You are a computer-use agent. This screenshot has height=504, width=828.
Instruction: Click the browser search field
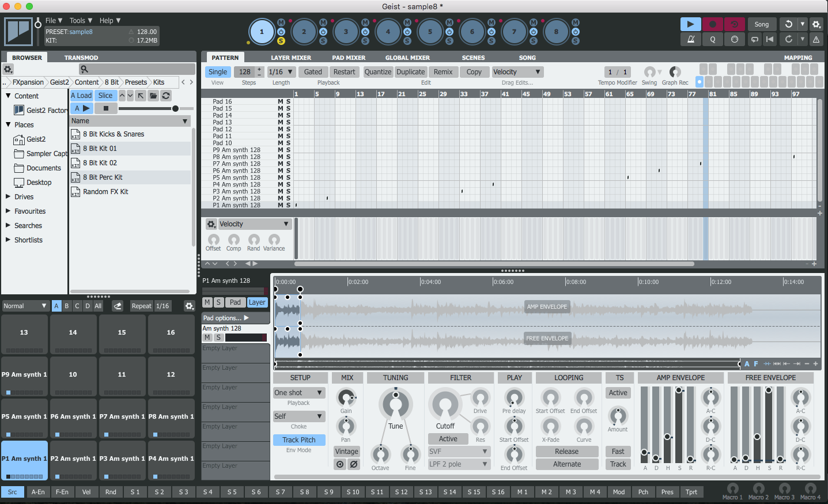(136, 69)
